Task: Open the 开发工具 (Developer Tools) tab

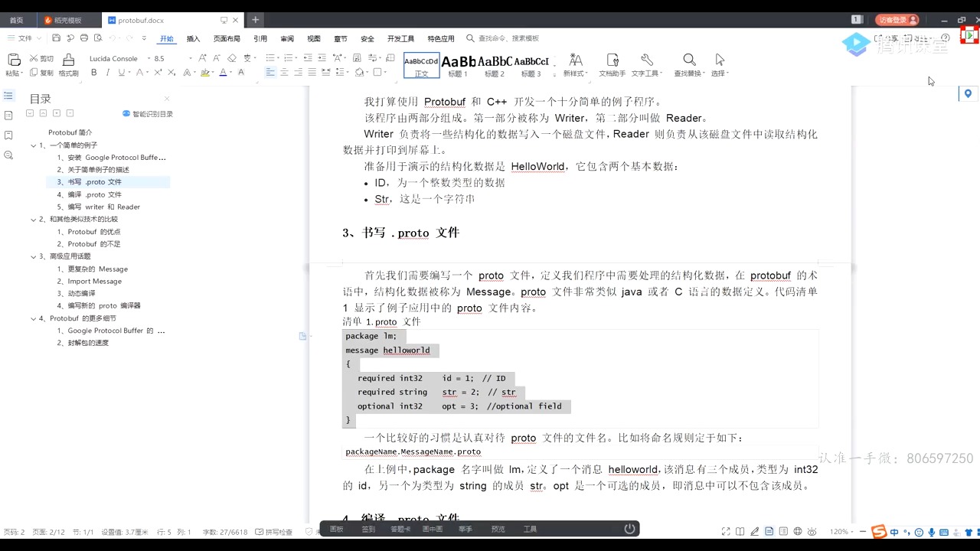Action: [400, 38]
